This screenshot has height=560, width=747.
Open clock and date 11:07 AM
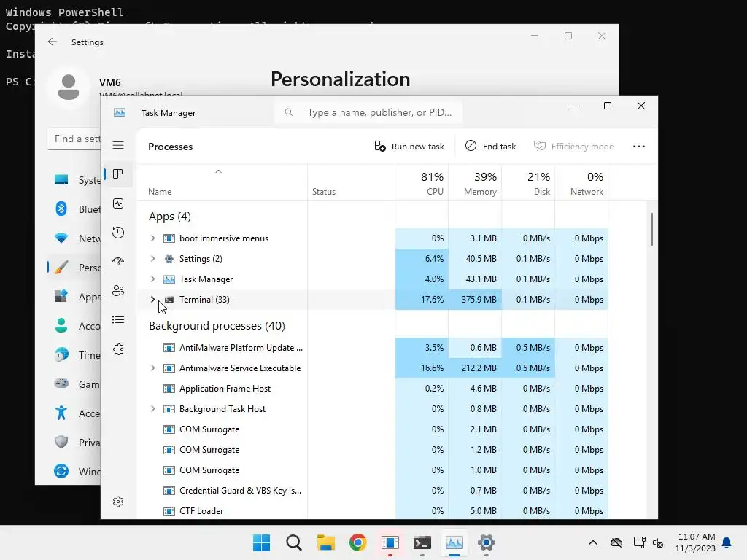[x=695, y=542]
